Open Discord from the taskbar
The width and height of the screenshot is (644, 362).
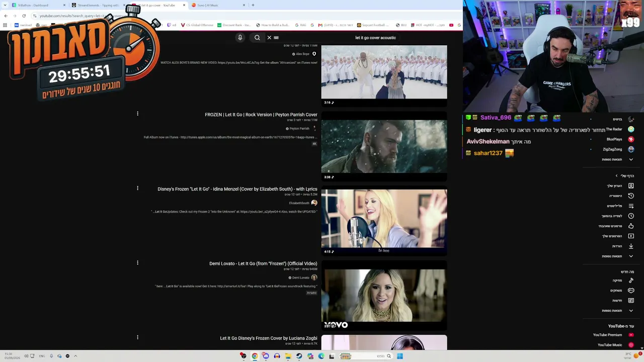266,356
